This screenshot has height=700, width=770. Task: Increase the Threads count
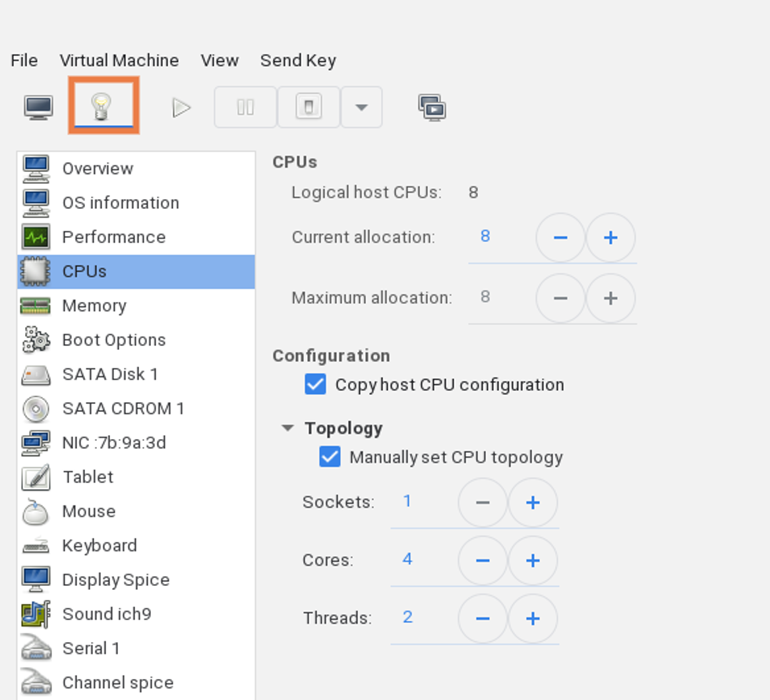pyautogui.click(x=533, y=618)
